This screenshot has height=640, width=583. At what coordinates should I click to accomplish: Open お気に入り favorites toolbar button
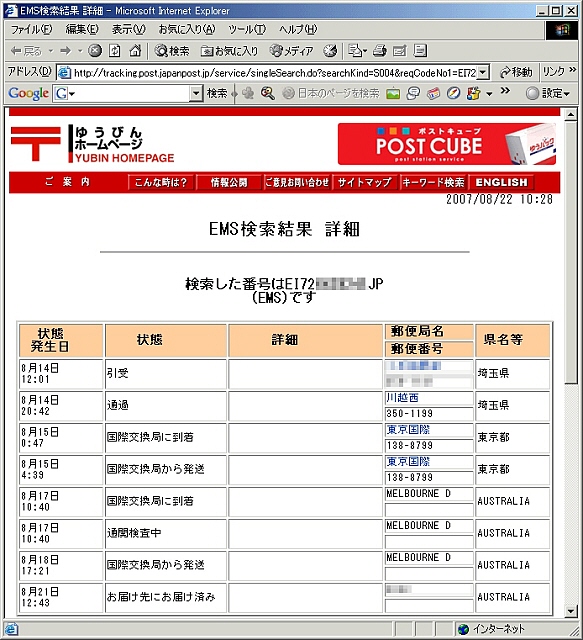pos(229,51)
